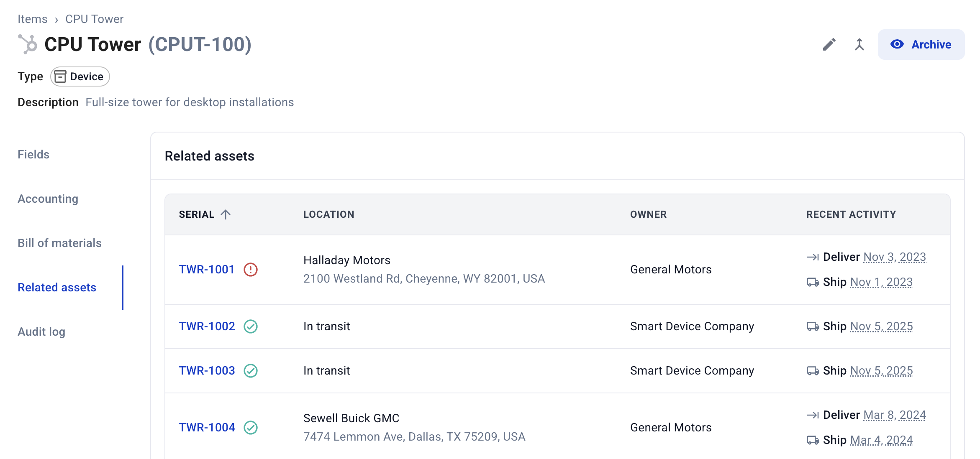Click the green check icon for TWR-1003
This screenshot has height=459, width=980.
point(251,371)
